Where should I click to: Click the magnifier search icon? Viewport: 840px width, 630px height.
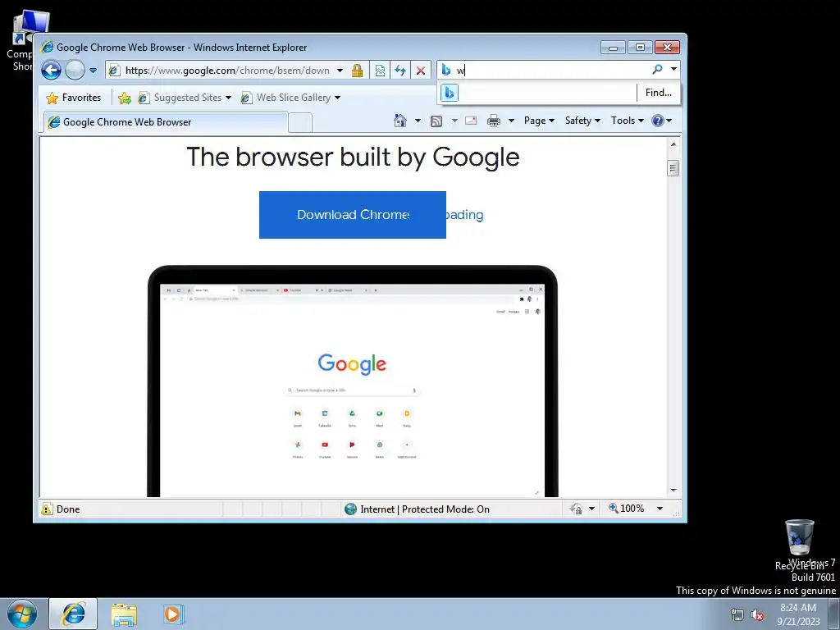[657, 70]
